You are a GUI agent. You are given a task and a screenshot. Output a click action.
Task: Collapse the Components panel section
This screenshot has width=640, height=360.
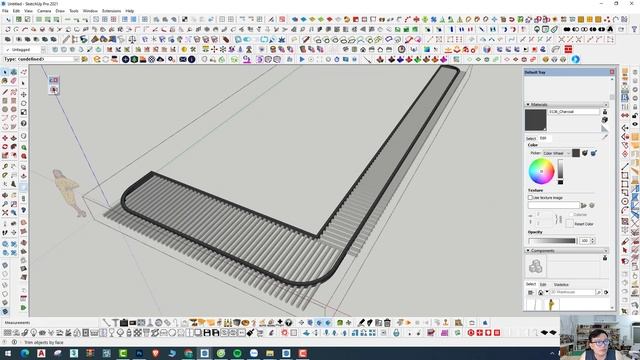tap(528, 251)
